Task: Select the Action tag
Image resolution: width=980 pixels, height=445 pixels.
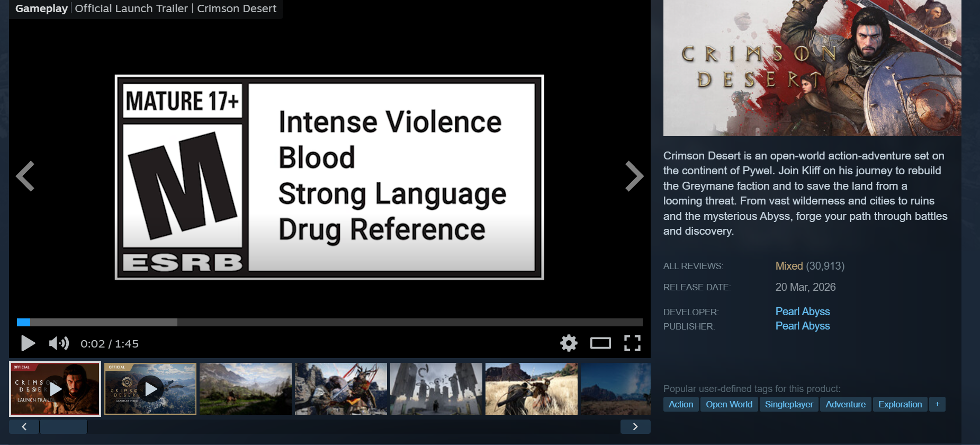Action: [681, 404]
